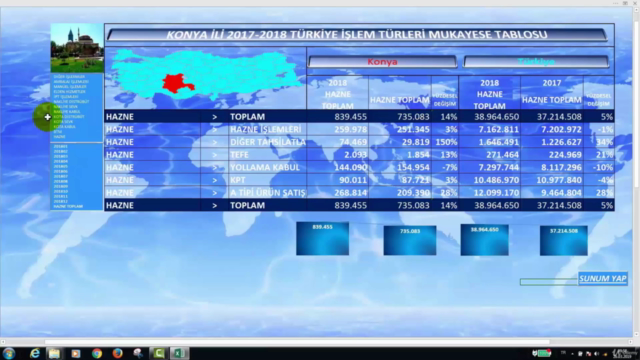Image resolution: width=640 pixels, height=360 pixels.
Task: Click the table title banner
Action: tap(357, 35)
